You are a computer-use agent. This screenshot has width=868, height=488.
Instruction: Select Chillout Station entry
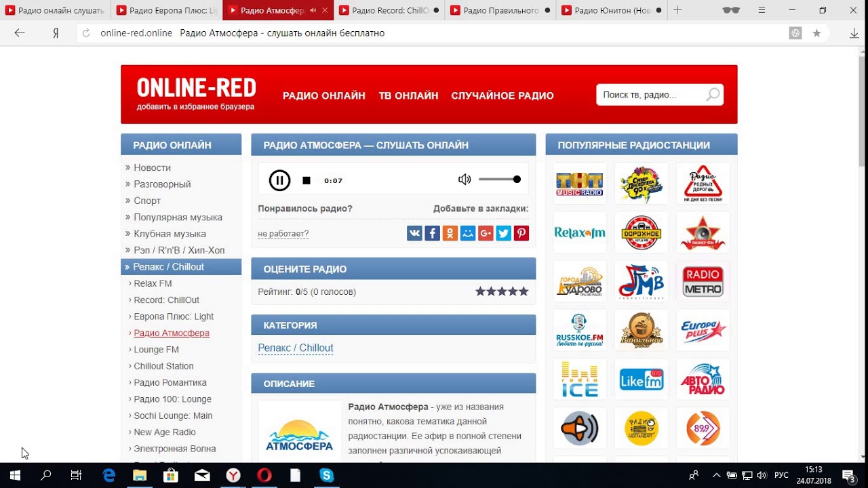coord(163,366)
